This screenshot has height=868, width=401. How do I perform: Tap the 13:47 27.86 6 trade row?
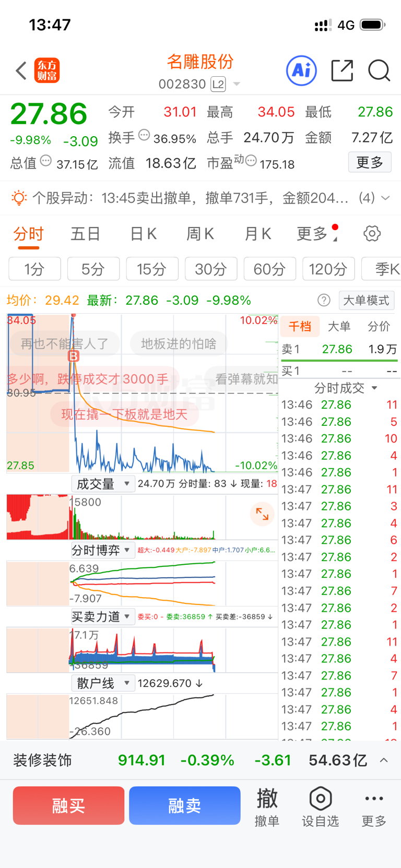click(339, 540)
